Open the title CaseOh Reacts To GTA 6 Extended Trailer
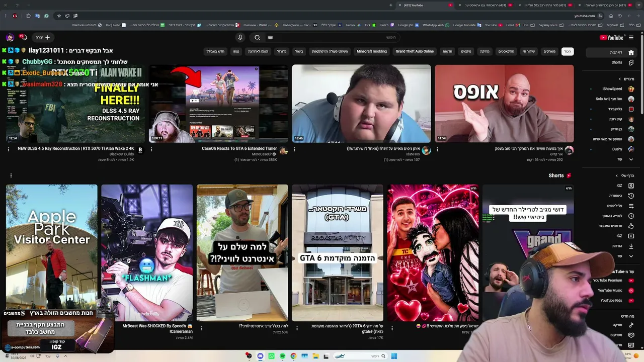Screen dimensions: 644x362 [x=239, y=149]
